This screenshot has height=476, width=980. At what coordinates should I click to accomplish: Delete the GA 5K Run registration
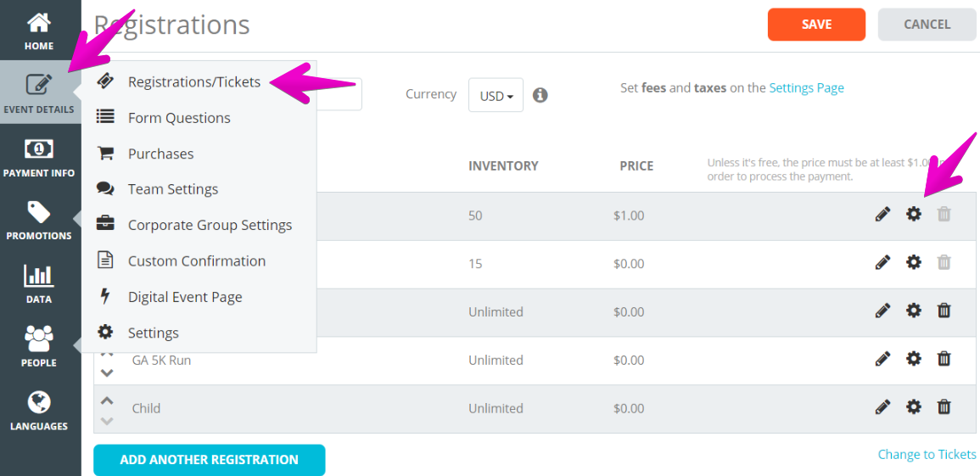944,359
